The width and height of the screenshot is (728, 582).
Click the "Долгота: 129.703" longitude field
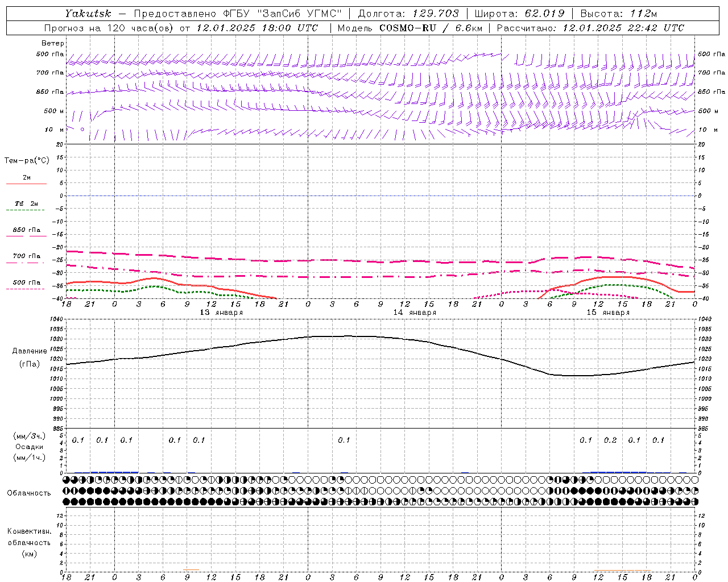tap(408, 13)
